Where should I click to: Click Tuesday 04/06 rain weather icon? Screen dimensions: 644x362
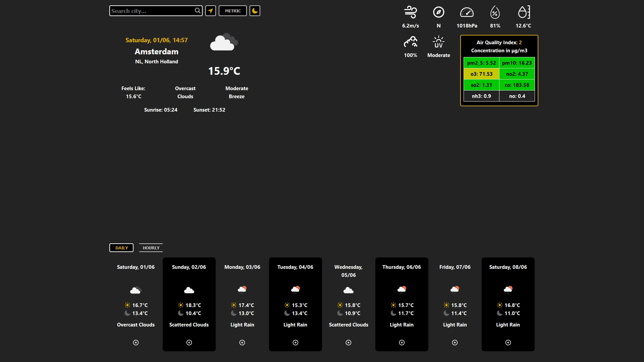pyautogui.click(x=296, y=290)
